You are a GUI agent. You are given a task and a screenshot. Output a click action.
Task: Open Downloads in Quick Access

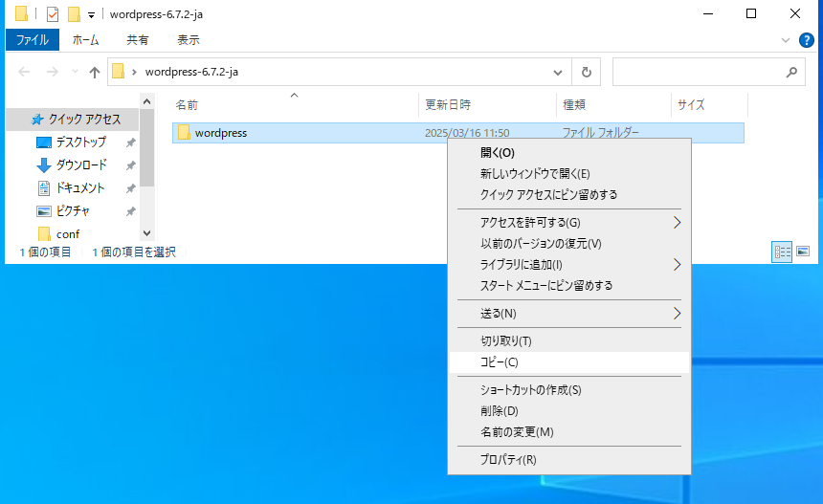(80, 164)
